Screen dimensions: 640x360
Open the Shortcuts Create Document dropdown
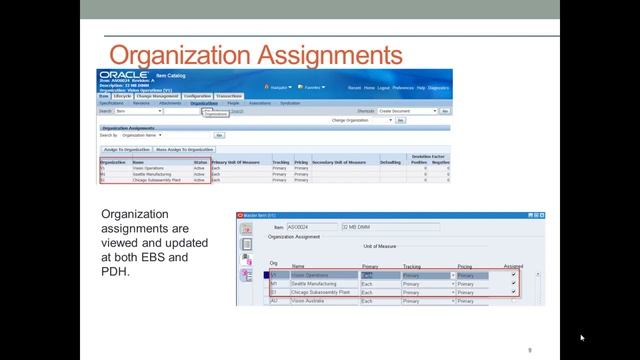(407, 111)
